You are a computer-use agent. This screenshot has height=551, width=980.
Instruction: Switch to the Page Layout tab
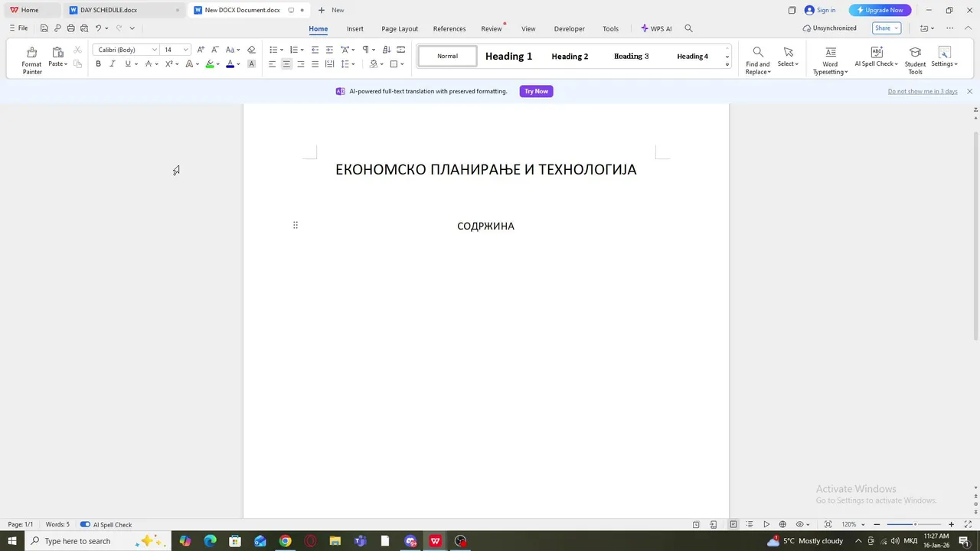(400, 29)
